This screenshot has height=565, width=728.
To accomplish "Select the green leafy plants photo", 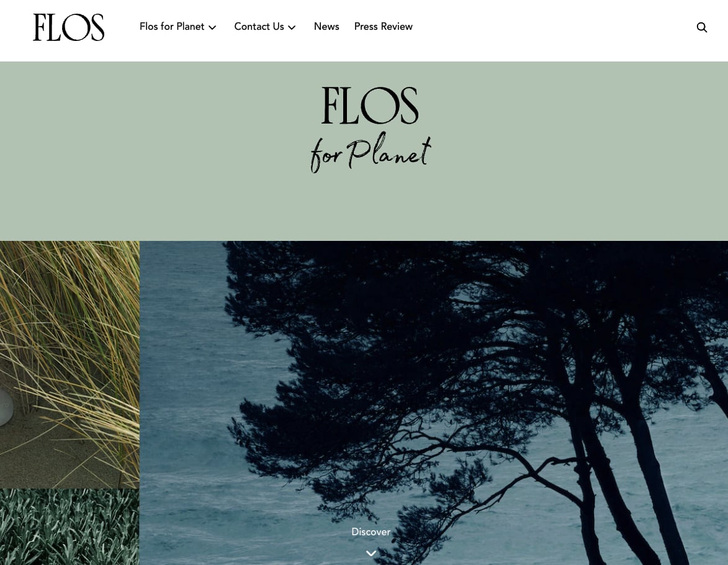I will [x=70, y=527].
